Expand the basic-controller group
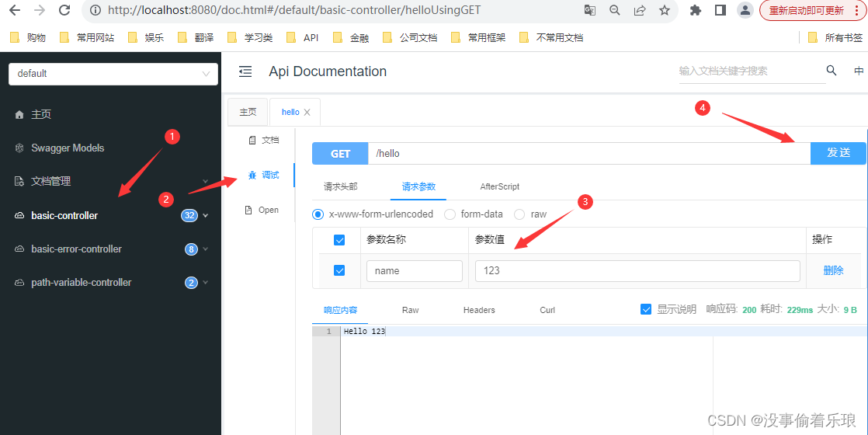This screenshot has height=435, width=868. tap(111, 216)
